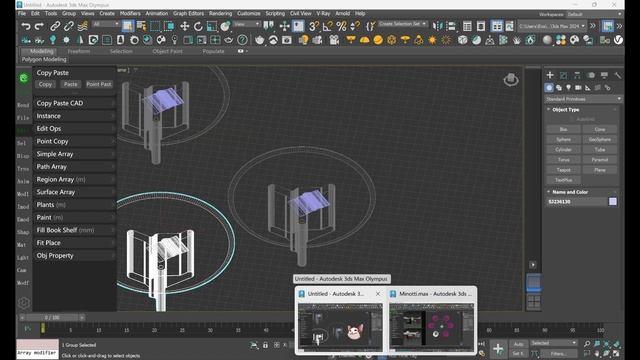
Task: Open project path dropdown in toolbar
Action: click(552, 26)
